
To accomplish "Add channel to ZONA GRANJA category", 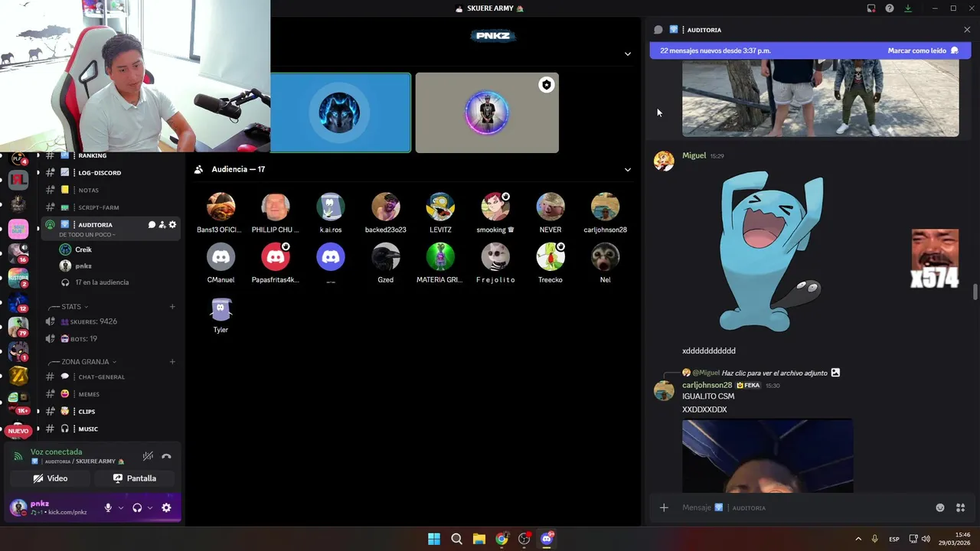I will pos(172,362).
